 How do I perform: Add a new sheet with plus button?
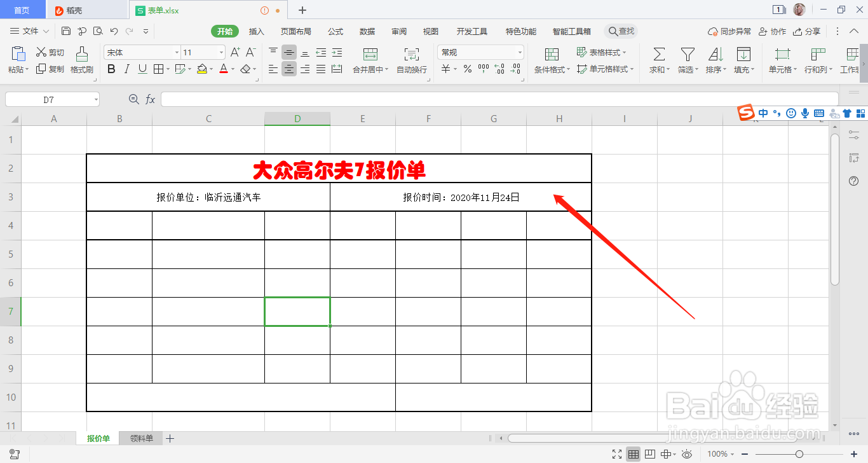[x=170, y=438]
